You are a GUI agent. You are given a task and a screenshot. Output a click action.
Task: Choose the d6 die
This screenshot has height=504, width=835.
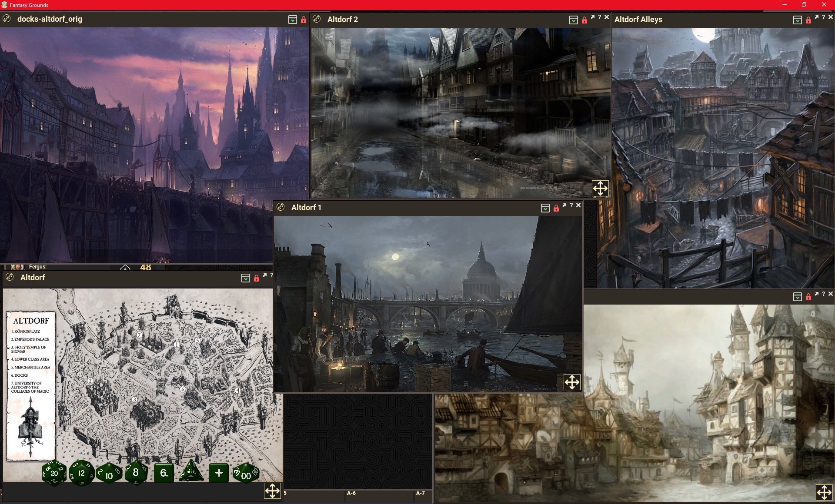click(164, 473)
